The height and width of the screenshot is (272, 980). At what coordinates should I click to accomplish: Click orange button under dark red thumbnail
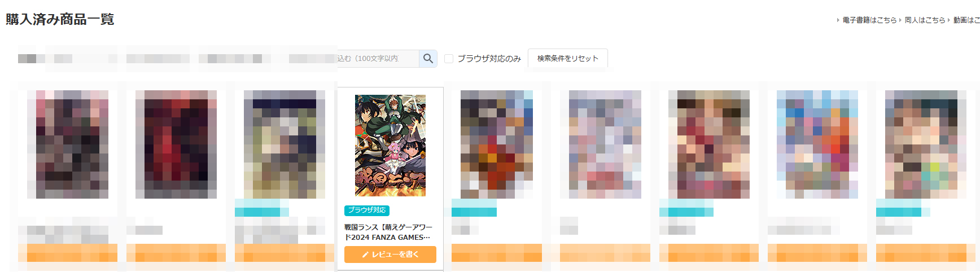[176, 253]
